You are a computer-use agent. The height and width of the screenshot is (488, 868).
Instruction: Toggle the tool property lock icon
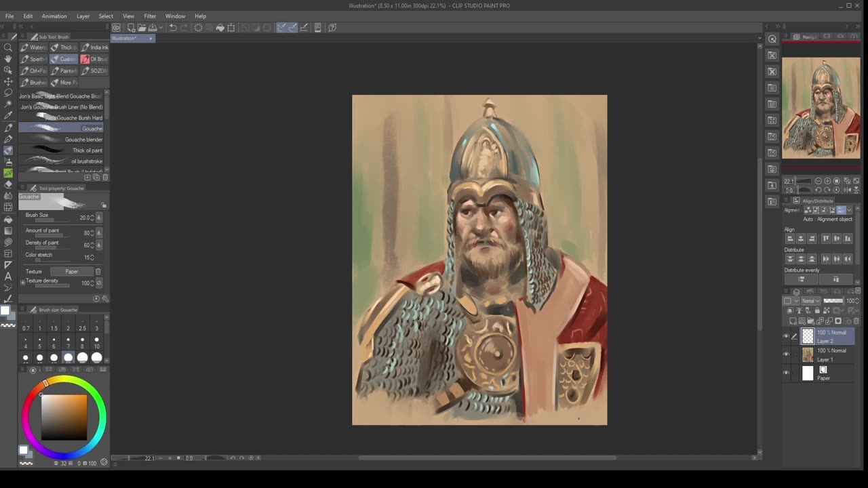pos(104,205)
